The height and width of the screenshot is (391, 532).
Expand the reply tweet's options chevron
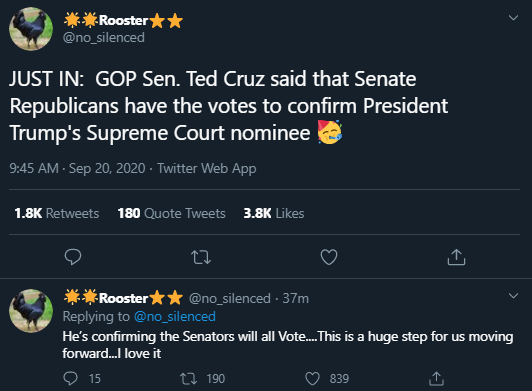tap(513, 296)
